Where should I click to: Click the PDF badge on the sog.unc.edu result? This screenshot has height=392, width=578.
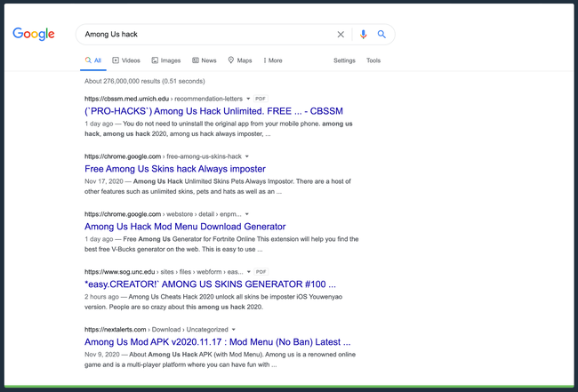[x=261, y=272]
